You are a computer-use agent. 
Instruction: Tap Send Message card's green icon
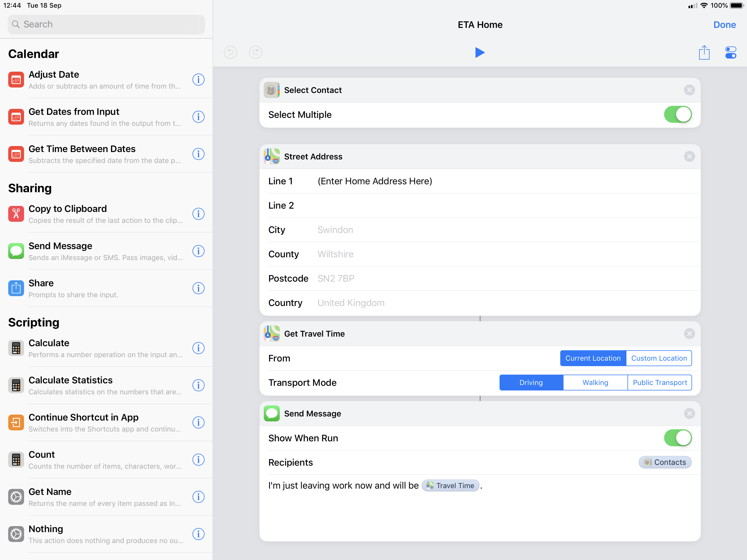272,414
